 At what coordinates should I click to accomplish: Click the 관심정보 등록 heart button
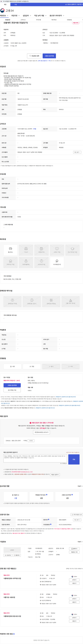point(34,56)
